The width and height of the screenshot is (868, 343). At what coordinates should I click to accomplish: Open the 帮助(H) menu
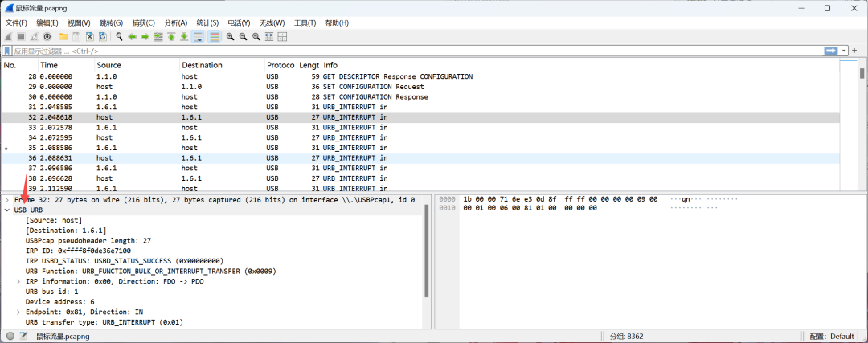(x=337, y=22)
